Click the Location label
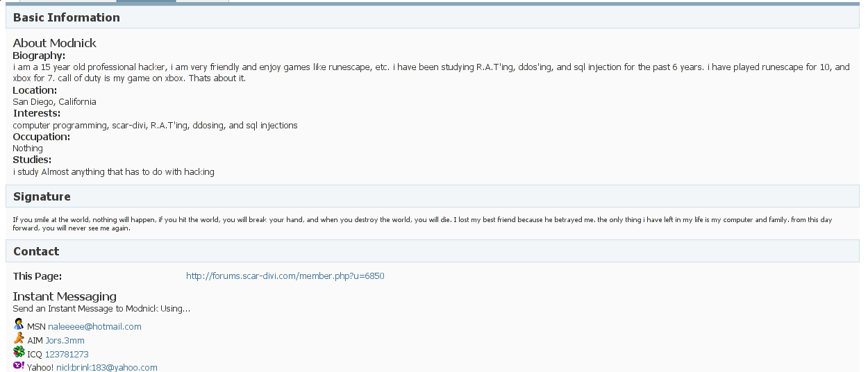The height and width of the screenshot is (372, 868). (35, 90)
